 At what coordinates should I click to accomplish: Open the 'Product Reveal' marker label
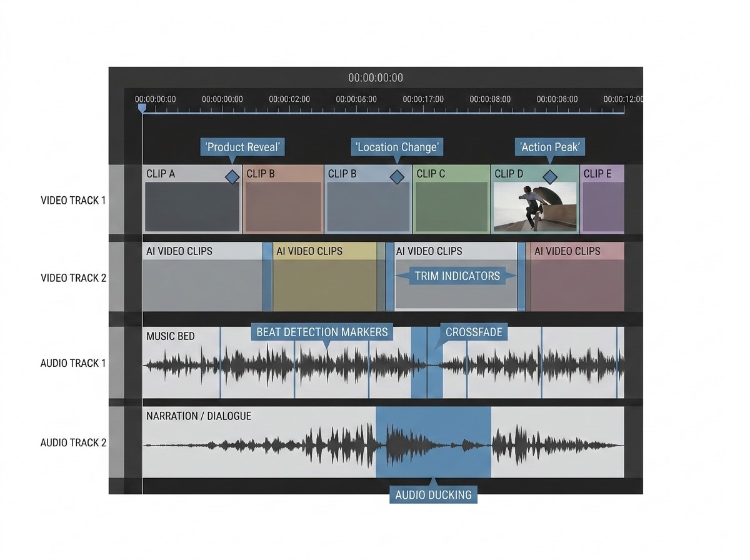[243, 147]
